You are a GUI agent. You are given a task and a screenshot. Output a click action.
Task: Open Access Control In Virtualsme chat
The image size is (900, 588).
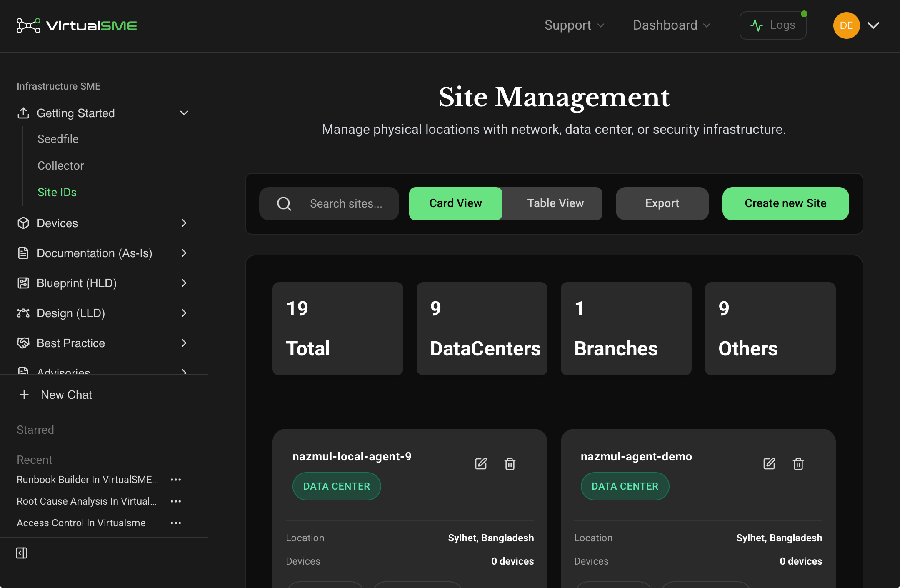tap(81, 523)
